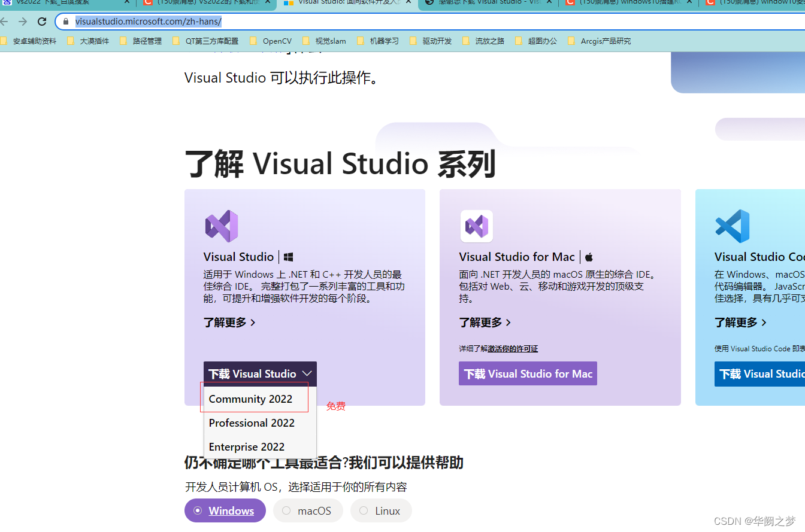Open the 激活你的许可证 link
Screen dimensions: 805x532
pos(513,349)
